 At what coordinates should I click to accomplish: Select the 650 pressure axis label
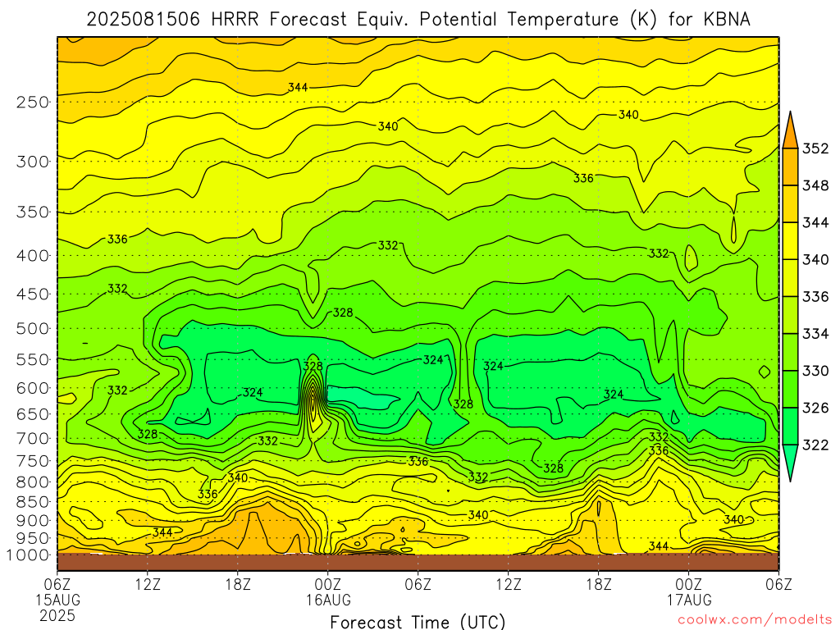point(33,414)
